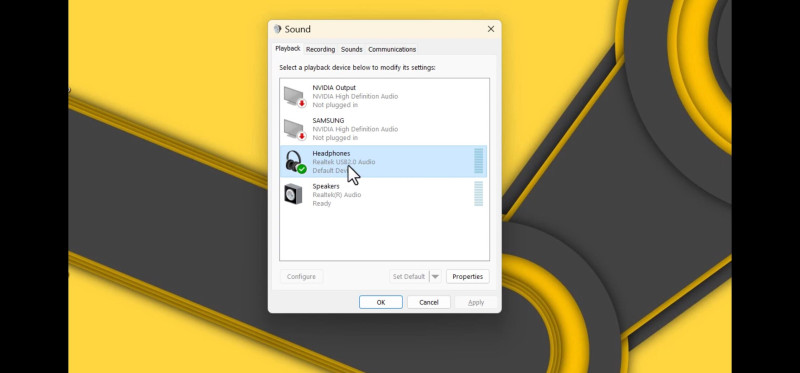800x373 pixels.
Task: Click "NVIDIA High Definition Audio" under SAMSUNG
Action: 355,129
